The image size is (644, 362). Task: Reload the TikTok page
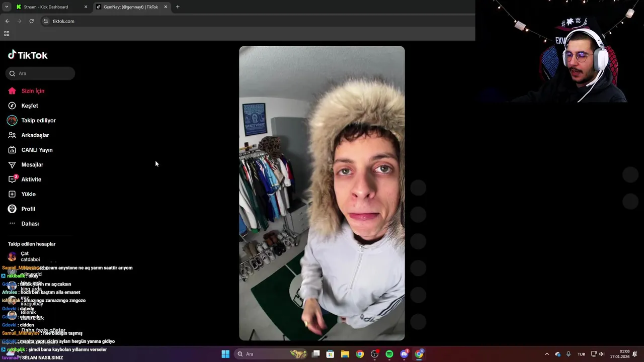31,21
